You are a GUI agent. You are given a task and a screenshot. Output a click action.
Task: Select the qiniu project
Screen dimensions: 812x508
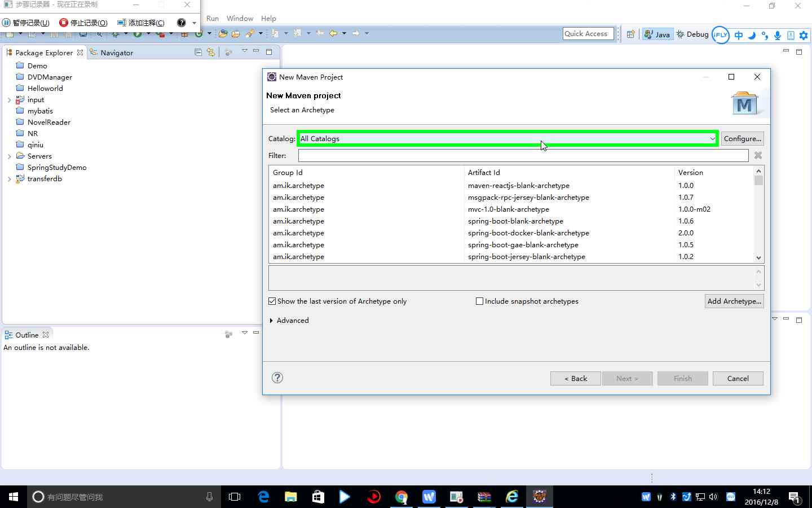(30, 144)
